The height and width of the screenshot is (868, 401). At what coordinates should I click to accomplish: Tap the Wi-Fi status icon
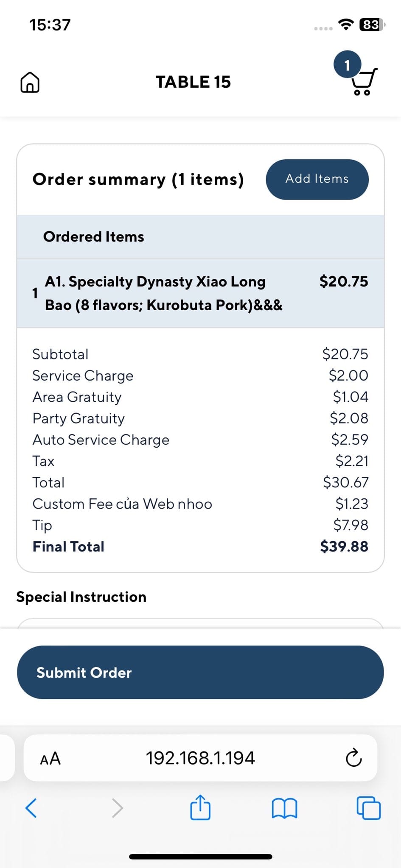[x=346, y=25]
